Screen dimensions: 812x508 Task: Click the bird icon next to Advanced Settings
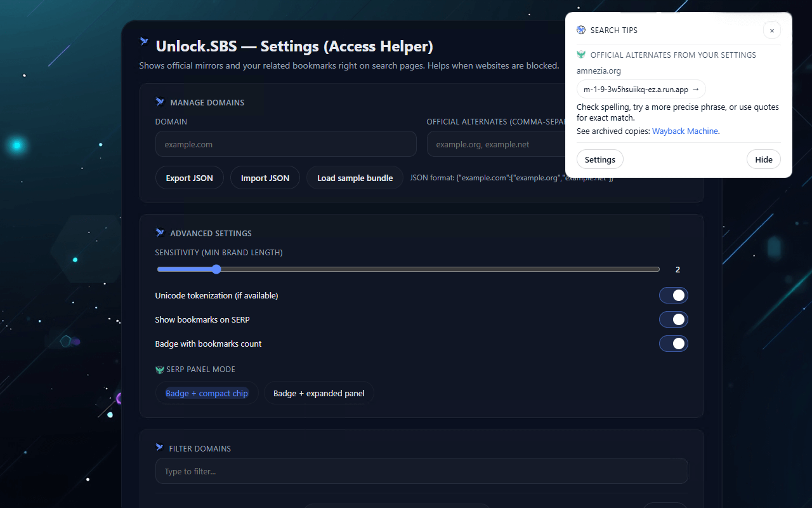click(160, 233)
